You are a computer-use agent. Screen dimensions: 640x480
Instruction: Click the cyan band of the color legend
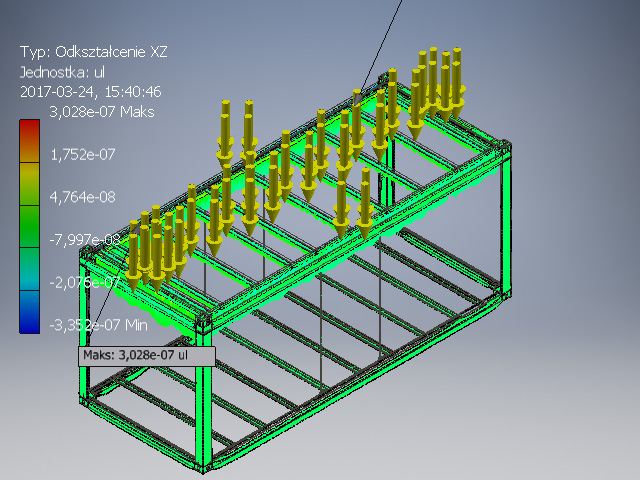[30, 274]
